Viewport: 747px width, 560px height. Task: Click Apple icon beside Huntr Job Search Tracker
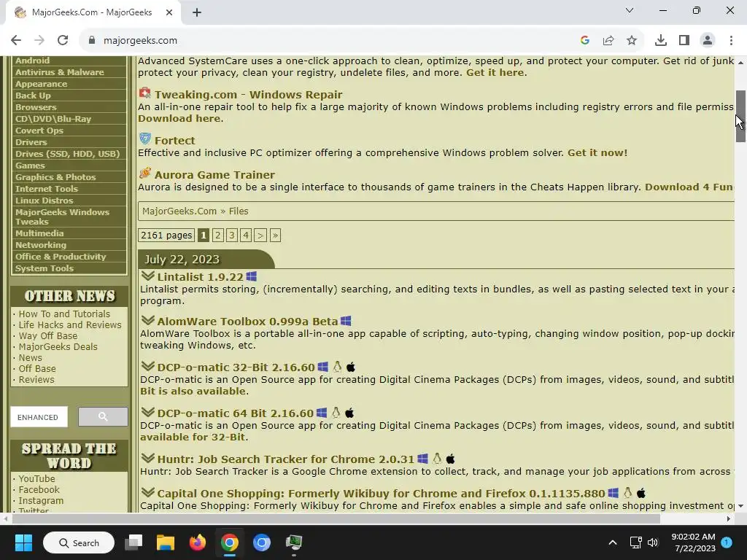click(x=450, y=459)
